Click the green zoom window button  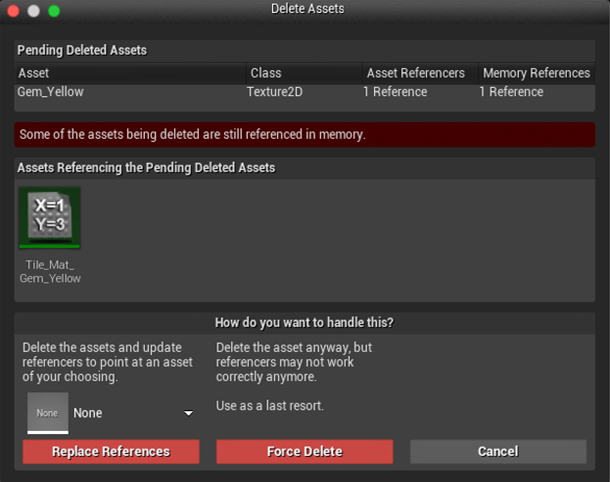[54, 11]
